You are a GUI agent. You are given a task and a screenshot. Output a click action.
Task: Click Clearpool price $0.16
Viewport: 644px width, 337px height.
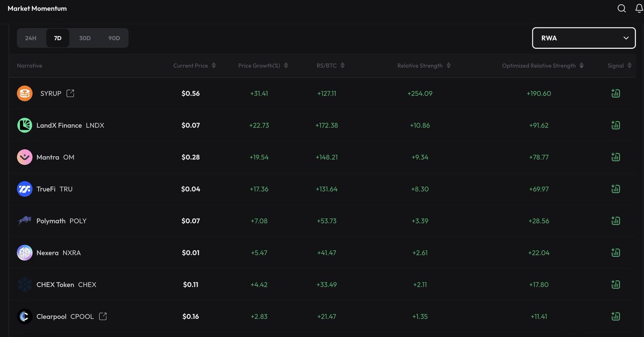(x=191, y=317)
